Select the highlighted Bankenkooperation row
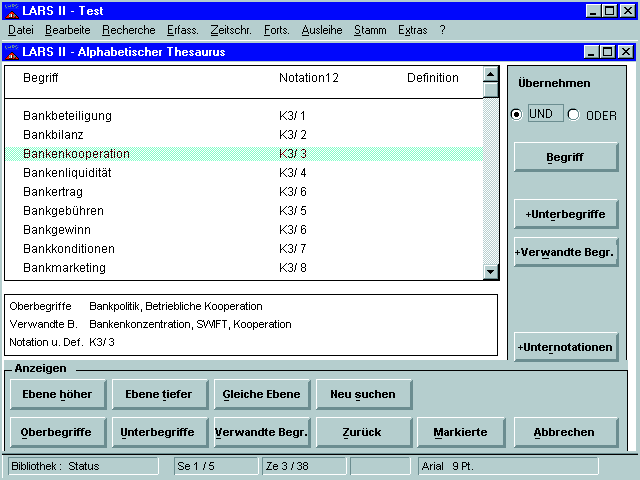The height and width of the screenshot is (480, 640). 244,154
